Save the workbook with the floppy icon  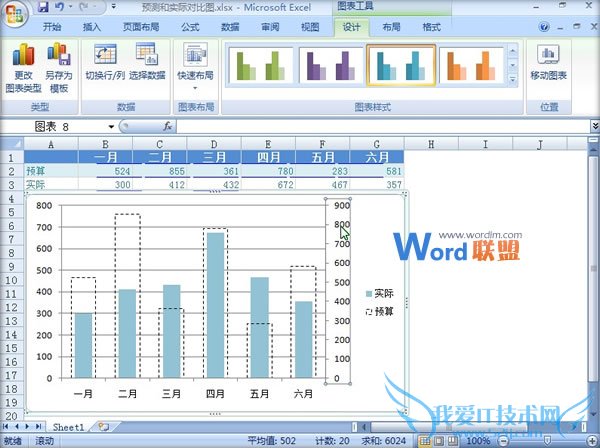43,7
